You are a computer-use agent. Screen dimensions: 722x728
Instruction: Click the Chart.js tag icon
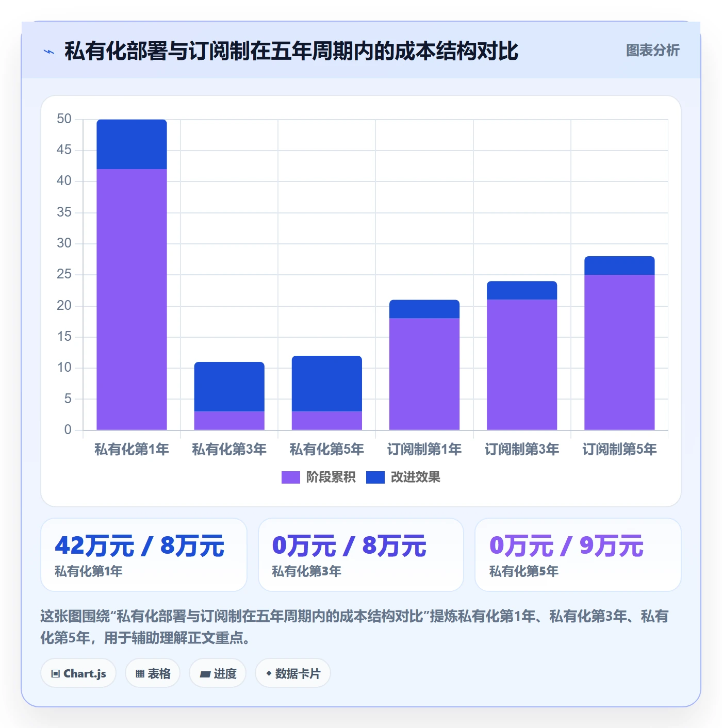coord(56,674)
